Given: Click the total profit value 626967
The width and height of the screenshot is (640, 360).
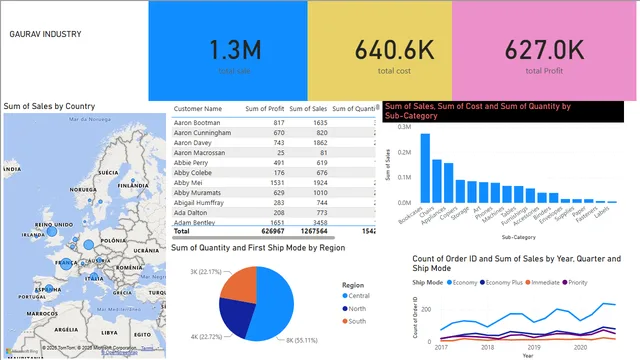Looking at the screenshot, I should click(273, 231).
